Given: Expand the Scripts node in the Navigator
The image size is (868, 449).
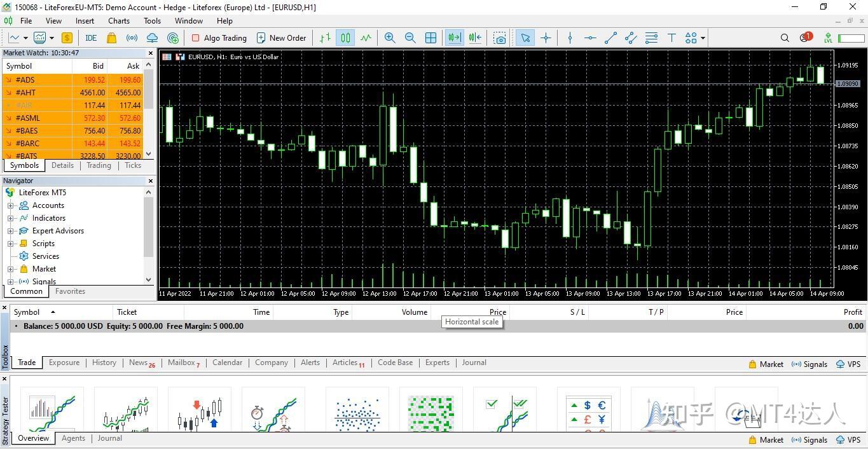Looking at the screenshot, I should 10,244.
